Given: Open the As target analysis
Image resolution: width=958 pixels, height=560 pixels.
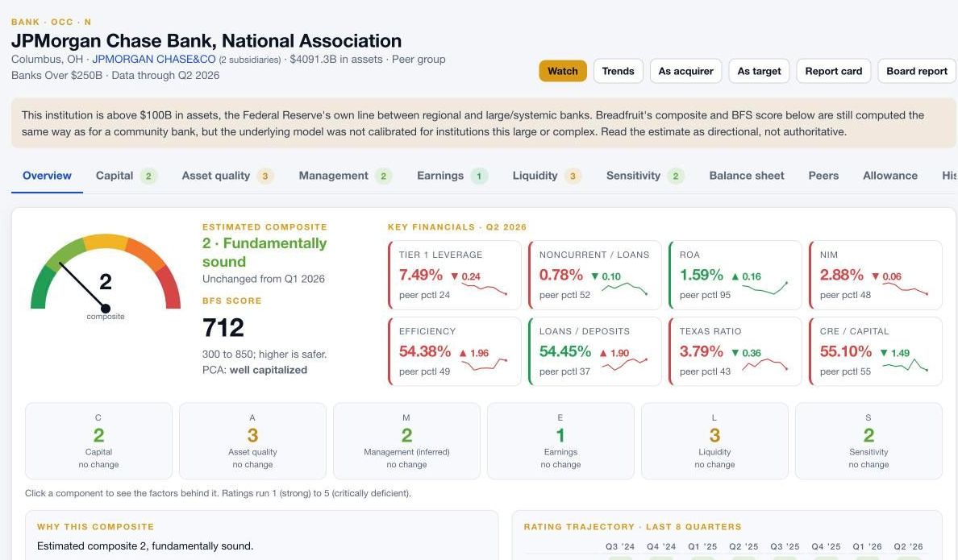Looking at the screenshot, I should point(759,71).
